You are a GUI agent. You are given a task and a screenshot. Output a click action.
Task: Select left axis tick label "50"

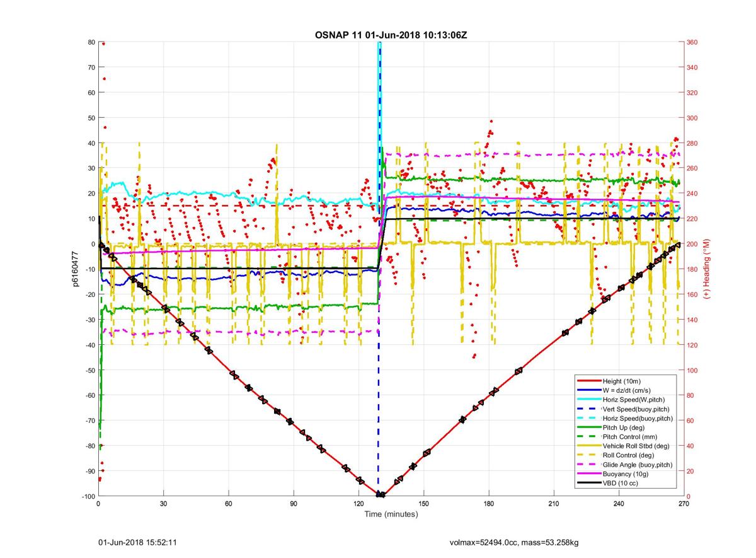click(91, 118)
